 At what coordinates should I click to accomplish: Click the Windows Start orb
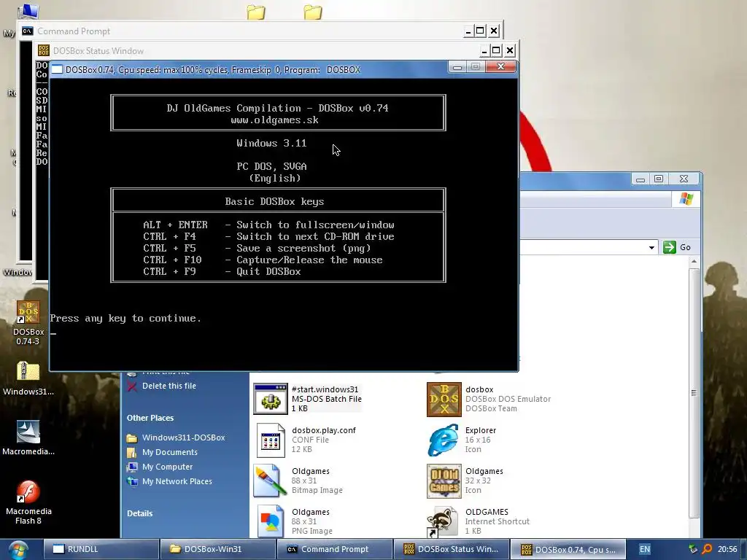tap(18, 550)
